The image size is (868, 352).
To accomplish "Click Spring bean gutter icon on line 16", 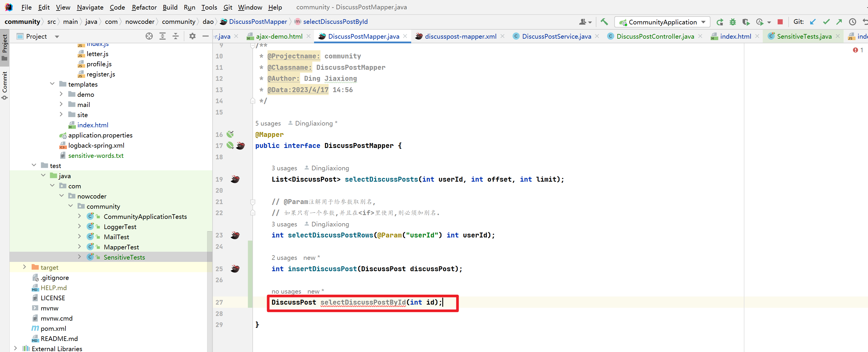I will click(x=230, y=134).
